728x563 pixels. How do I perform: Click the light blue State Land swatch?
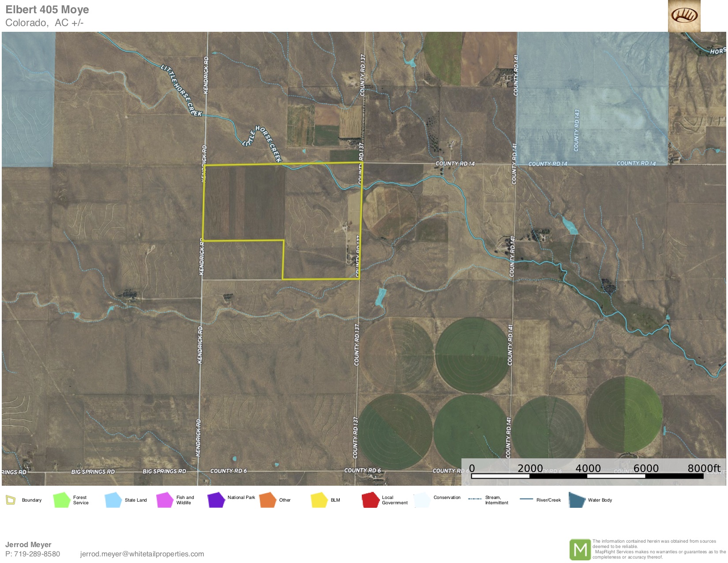pos(113,500)
